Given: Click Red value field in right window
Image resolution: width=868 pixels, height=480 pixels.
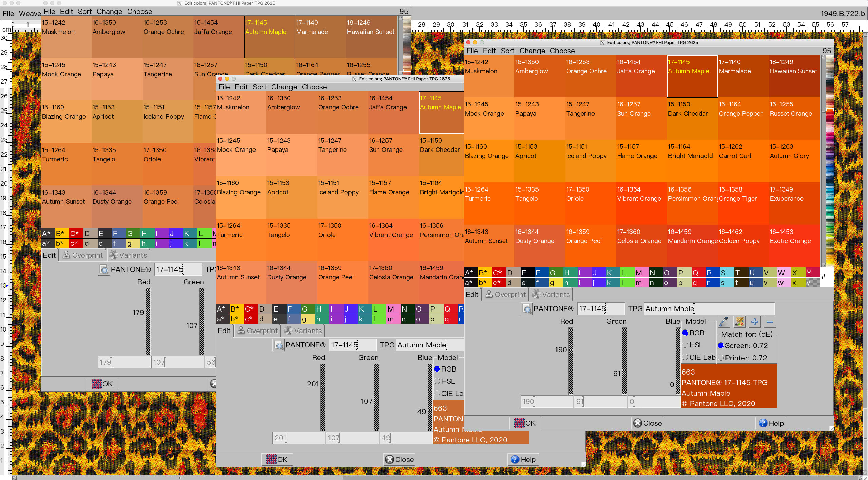Looking at the screenshot, I should click(547, 402).
